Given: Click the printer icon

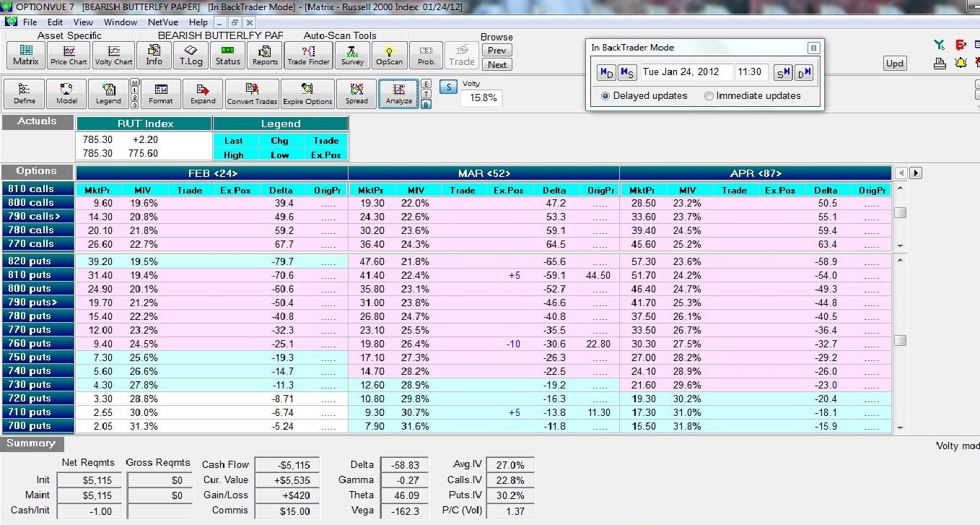Looking at the screenshot, I should [940, 64].
